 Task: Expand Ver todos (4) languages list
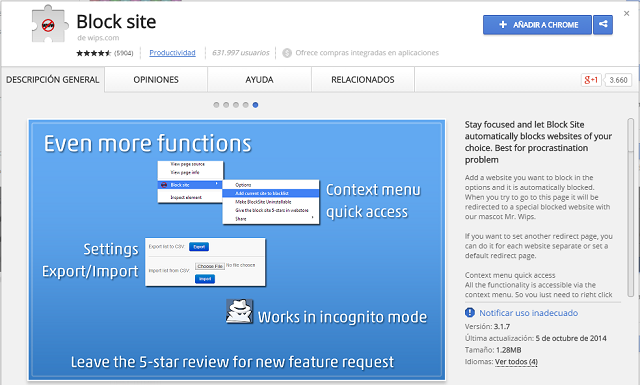pyautogui.click(x=516, y=362)
